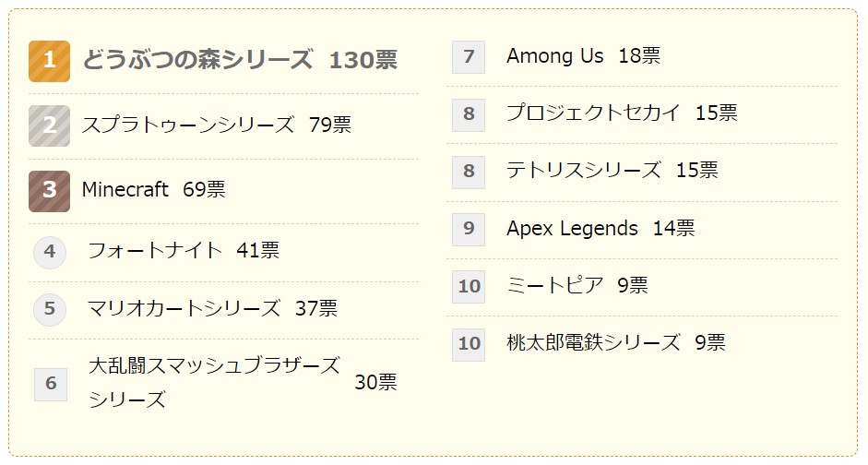
Task: Select the スプラトゥーンシリーズ entry
Action: point(188,125)
